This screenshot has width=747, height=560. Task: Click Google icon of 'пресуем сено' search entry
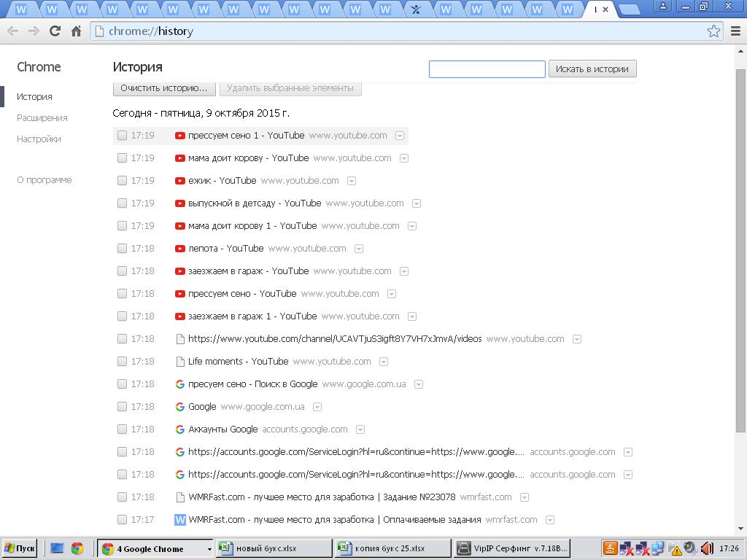click(179, 384)
